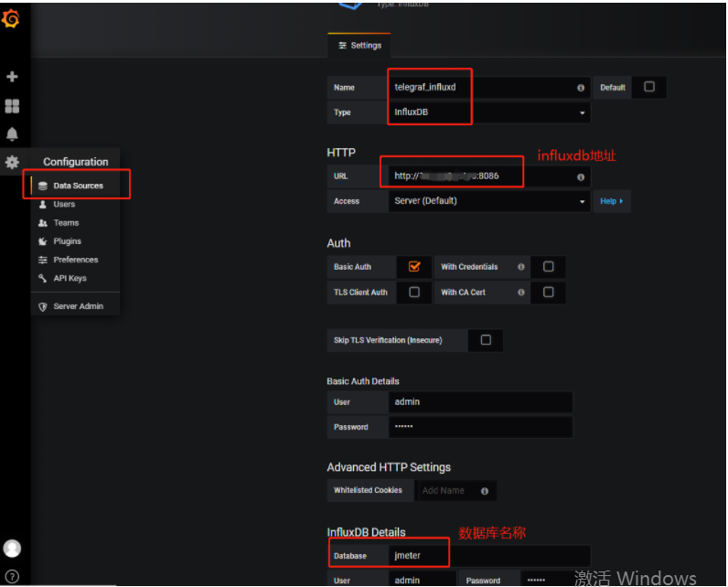The image size is (728, 587).
Task: Click the Configuration menu header
Action: click(x=76, y=162)
